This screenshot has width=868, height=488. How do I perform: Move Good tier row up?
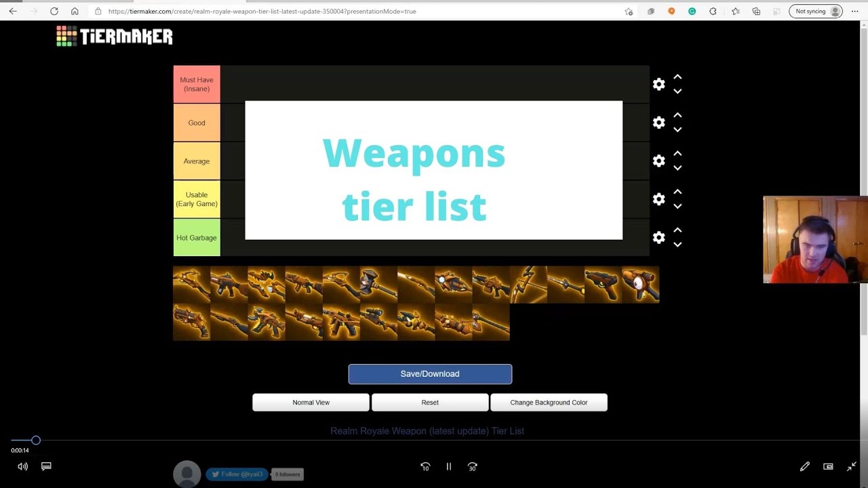click(x=677, y=115)
